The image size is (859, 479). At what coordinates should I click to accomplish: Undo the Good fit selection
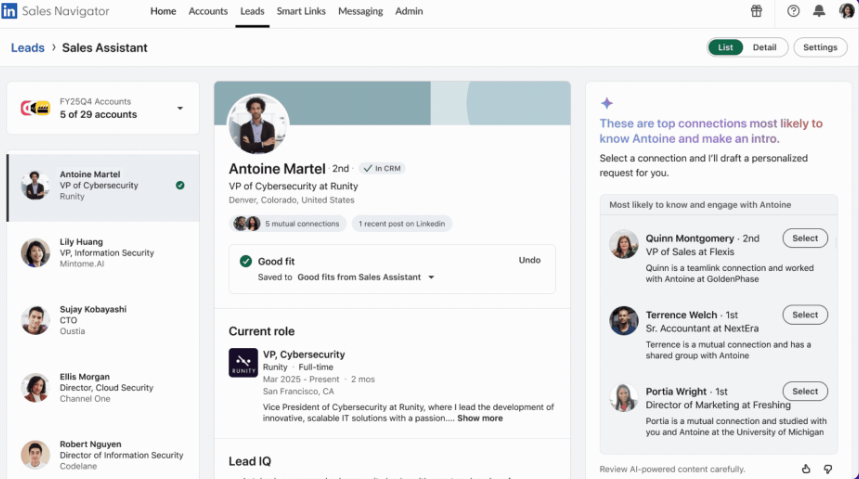coord(529,260)
